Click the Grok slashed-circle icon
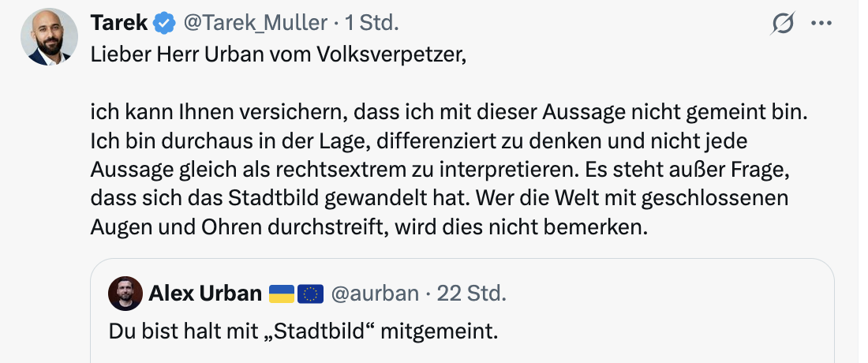Viewport: 868px width, 363px height. pos(783,24)
